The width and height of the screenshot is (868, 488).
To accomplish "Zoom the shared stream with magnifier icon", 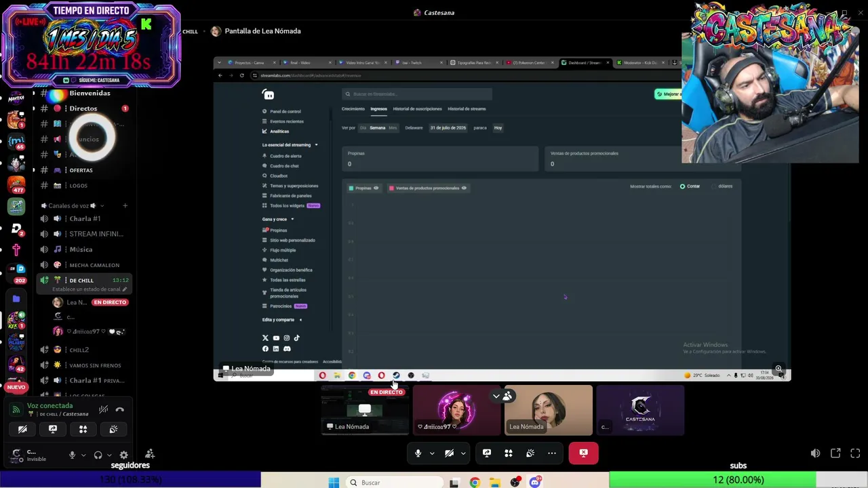I will [778, 369].
